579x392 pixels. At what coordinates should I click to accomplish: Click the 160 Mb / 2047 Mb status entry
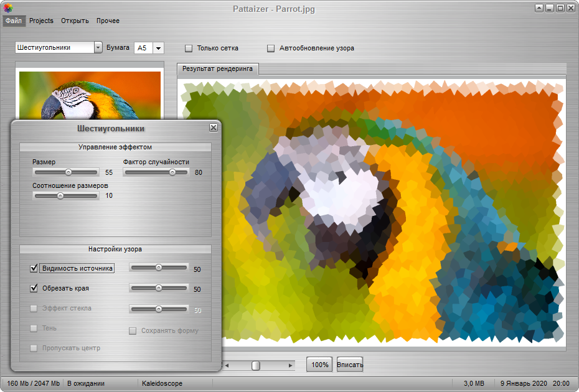pyautogui.click(x=33, y=383)
